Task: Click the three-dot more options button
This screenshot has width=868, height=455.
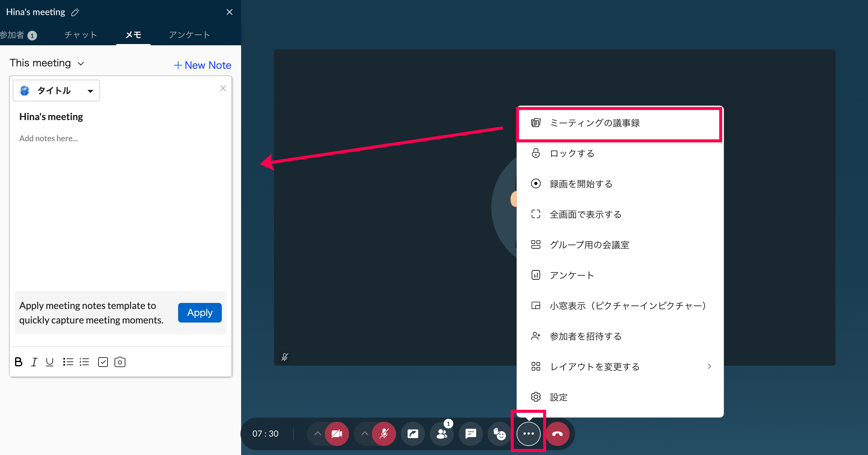Action: (x=528, y=434)
